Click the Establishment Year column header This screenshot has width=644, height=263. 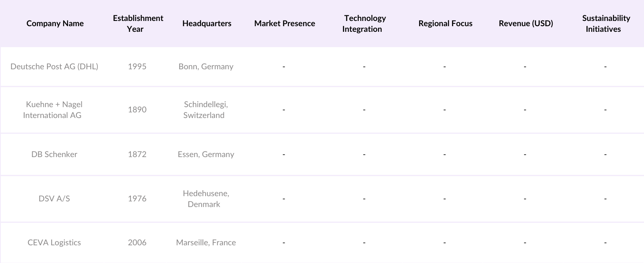138,23
